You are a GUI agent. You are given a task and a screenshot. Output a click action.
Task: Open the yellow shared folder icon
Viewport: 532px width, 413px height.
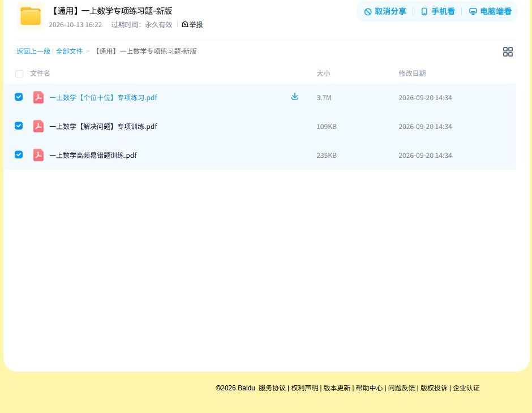tap(31, 16)
